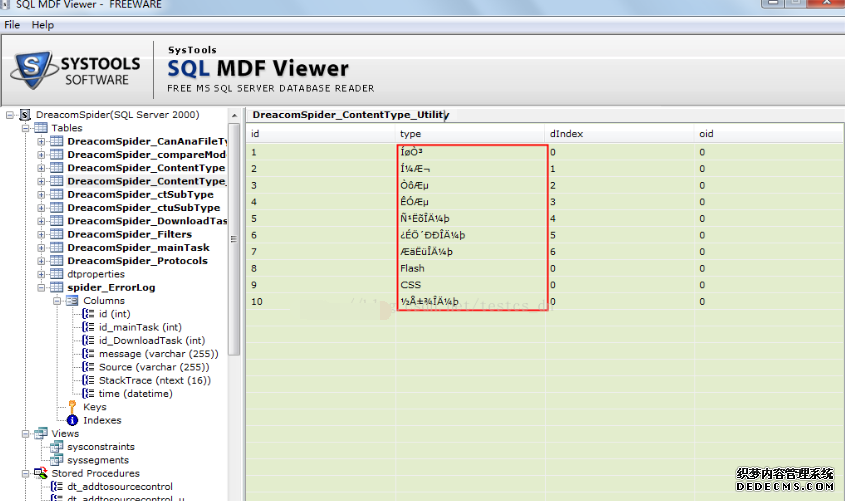Click the SysTools Software logo

(75, 71)
